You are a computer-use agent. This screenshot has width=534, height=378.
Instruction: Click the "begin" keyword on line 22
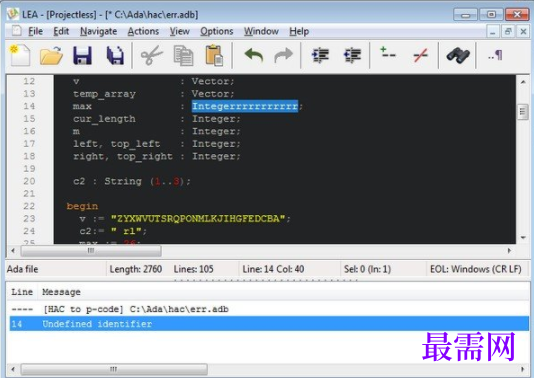click(x=82, y=206)
